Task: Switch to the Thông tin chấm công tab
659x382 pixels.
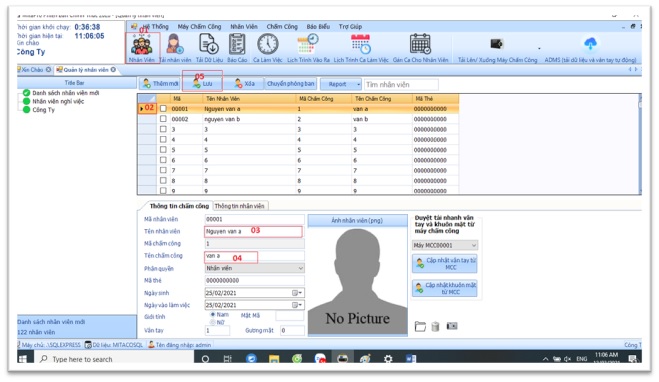Action: pyautogui.click(x=179, y=206)
